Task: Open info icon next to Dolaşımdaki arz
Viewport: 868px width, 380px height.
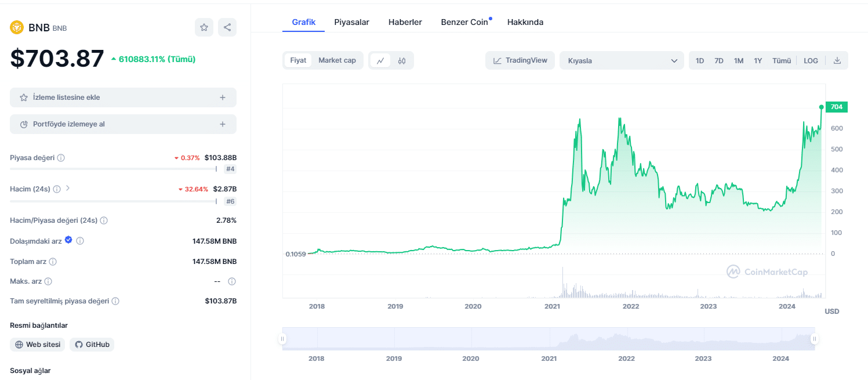Action: pos(80,241)
